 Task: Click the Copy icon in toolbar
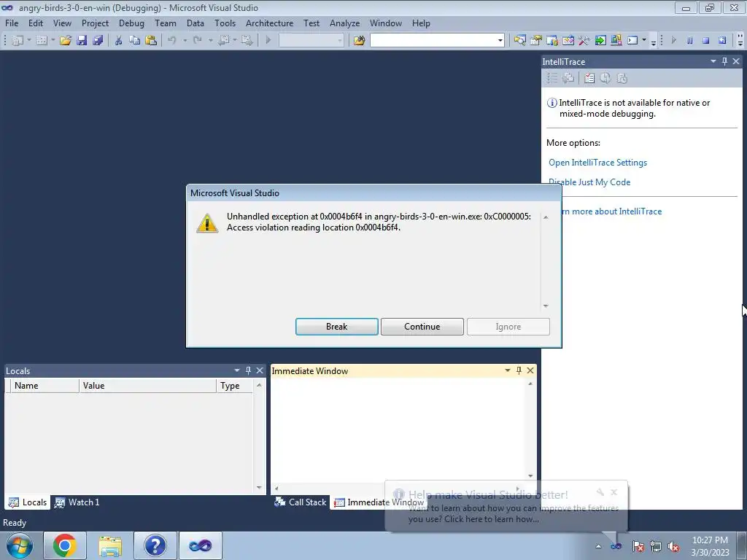click(x=134, y=41)
